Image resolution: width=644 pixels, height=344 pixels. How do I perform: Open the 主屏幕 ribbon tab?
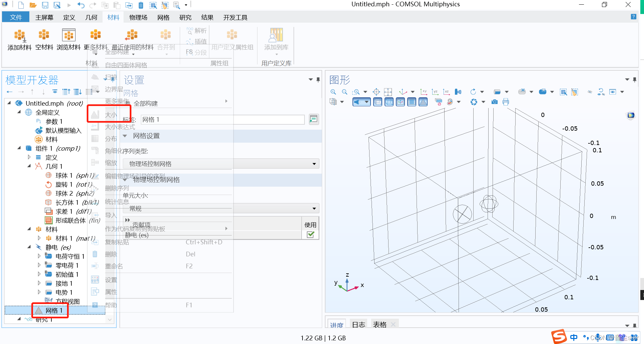(x=44, y=17)
